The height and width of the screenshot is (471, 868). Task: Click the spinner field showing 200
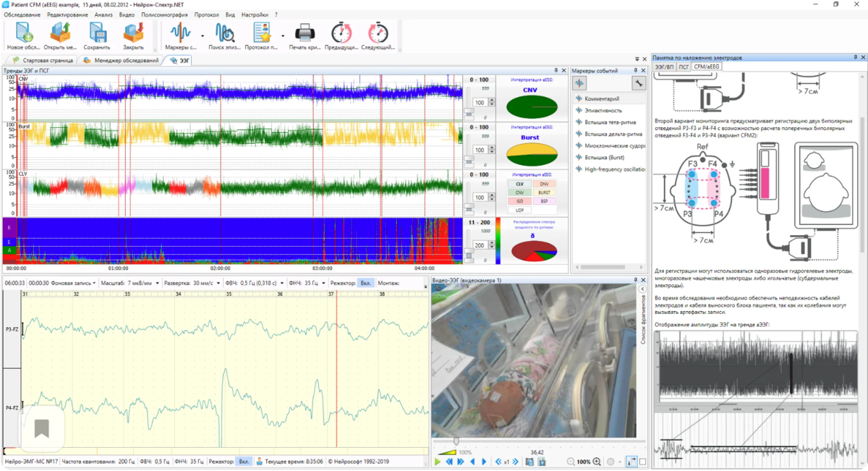click(478, 246)
